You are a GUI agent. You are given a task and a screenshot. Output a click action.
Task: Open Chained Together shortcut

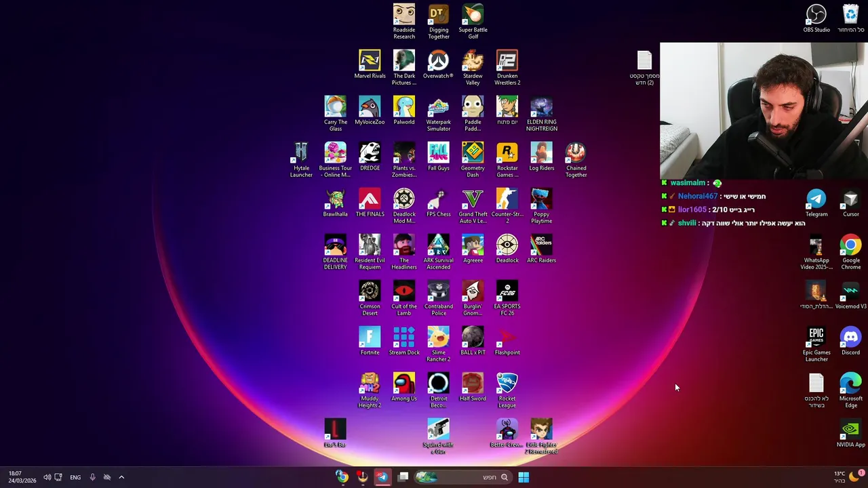(576, 160)
